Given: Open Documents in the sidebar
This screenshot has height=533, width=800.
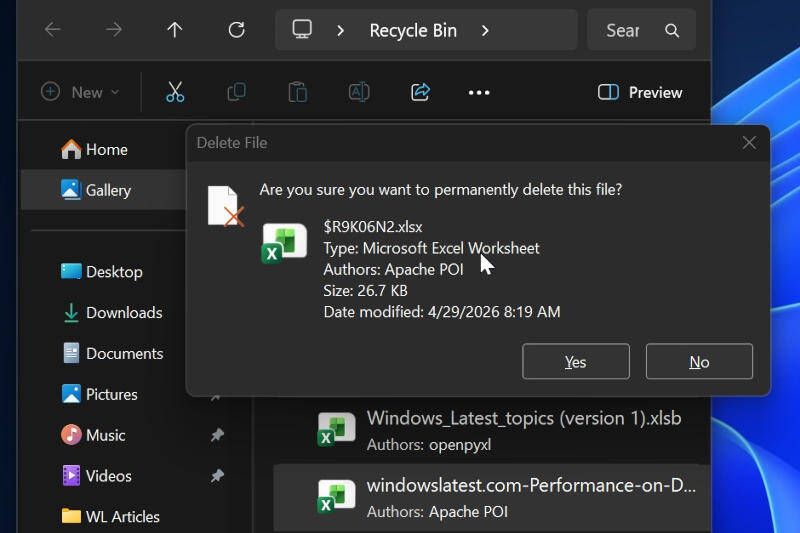Looking at the screenshot, I should 112,353.
